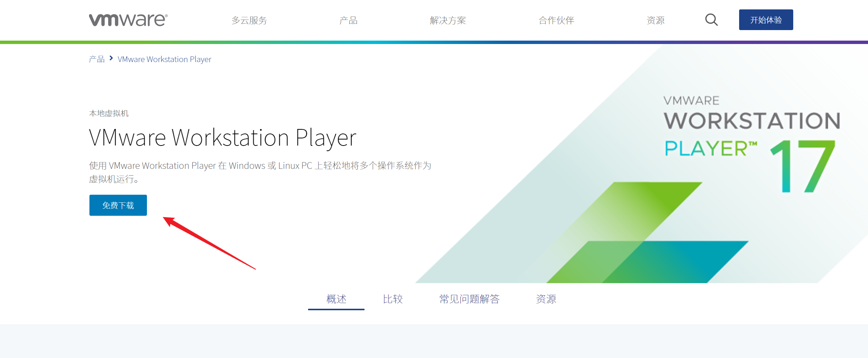Click the 免费下载 button

[118, 205]
